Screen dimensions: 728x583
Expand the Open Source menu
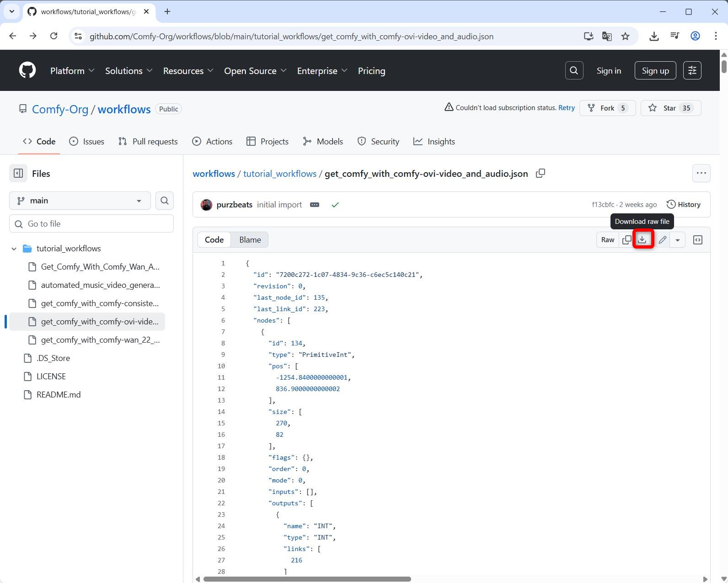(255, 71)
